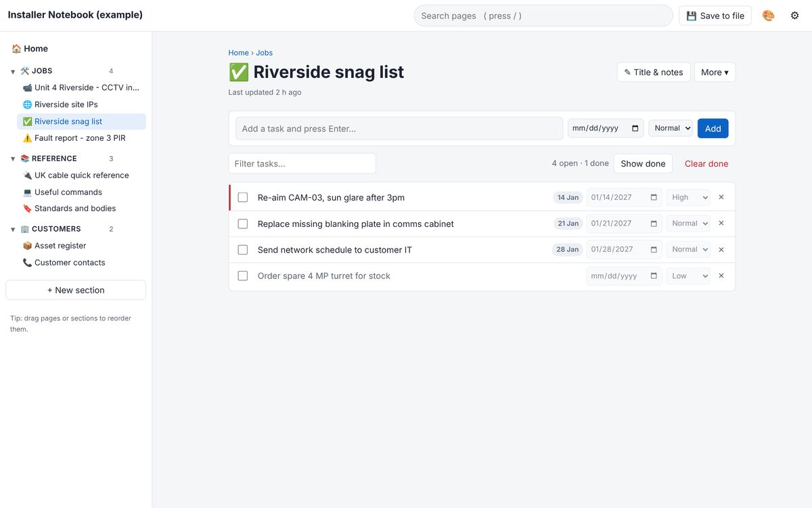812x508 pixels.
Task: Collapse the REFERENCE section
Action: [x=13, y=159]
